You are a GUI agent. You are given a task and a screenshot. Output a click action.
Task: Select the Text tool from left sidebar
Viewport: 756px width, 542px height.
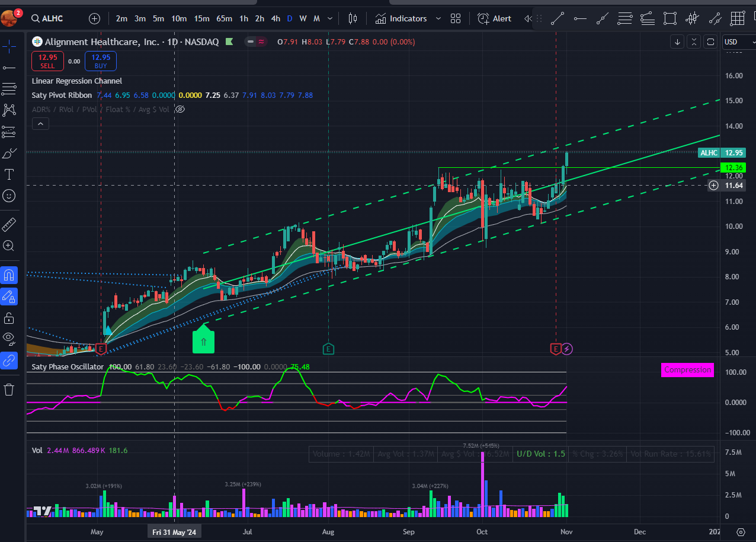coord(8,174)
